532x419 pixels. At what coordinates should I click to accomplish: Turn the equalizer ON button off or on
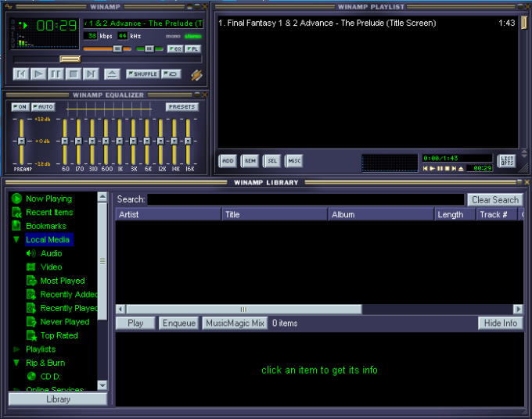point(20,107)
